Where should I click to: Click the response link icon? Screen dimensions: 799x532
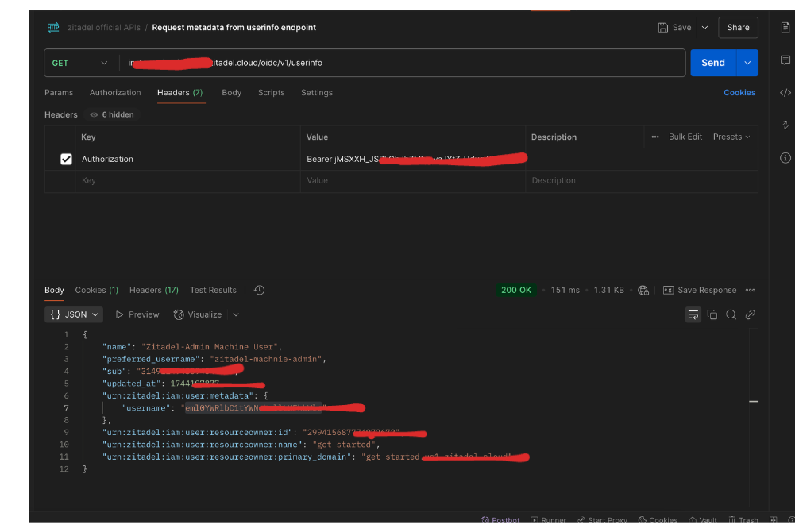(750, 315)
